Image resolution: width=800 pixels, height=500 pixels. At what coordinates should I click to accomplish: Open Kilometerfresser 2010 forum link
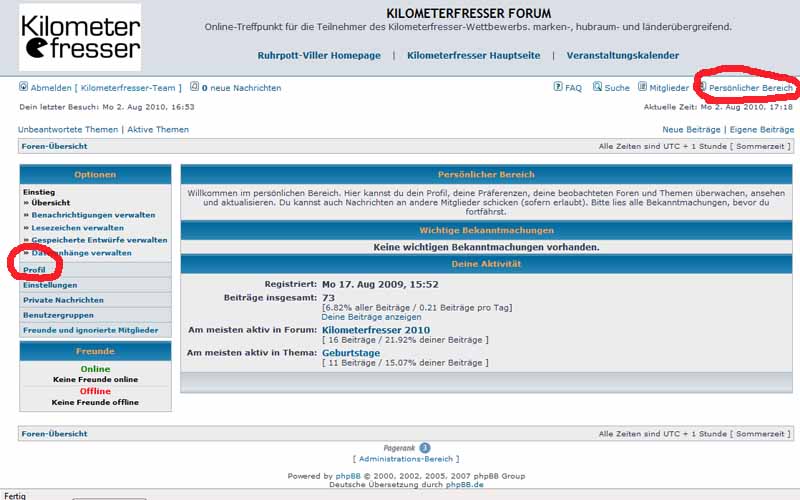pyautogui.click(x=376, y=330)
